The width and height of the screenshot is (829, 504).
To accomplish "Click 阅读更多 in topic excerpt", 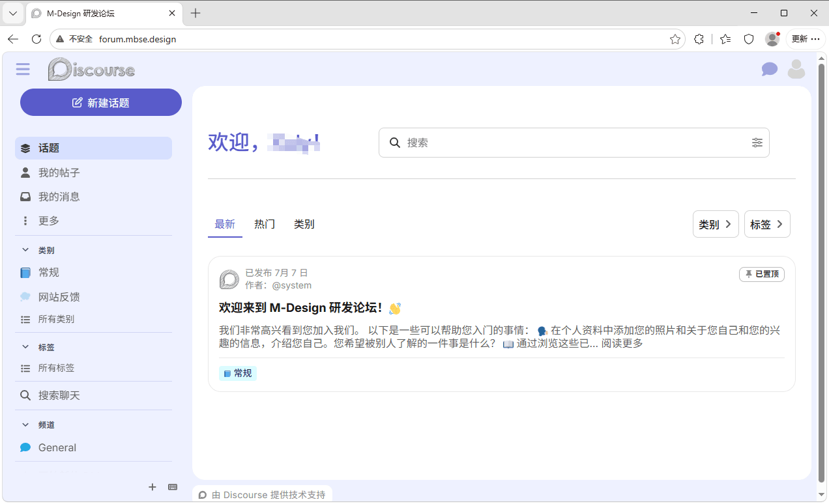I will tap(622, 343).
